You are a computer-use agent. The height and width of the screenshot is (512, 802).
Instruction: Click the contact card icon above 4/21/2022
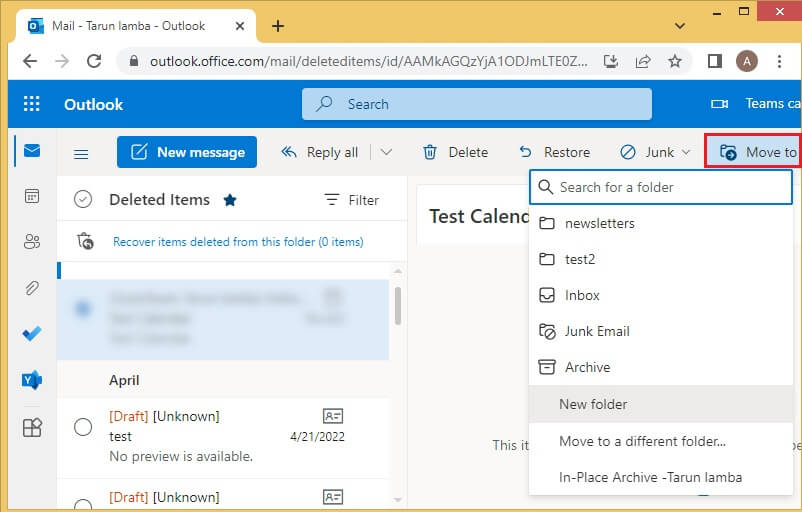[333, 416]
